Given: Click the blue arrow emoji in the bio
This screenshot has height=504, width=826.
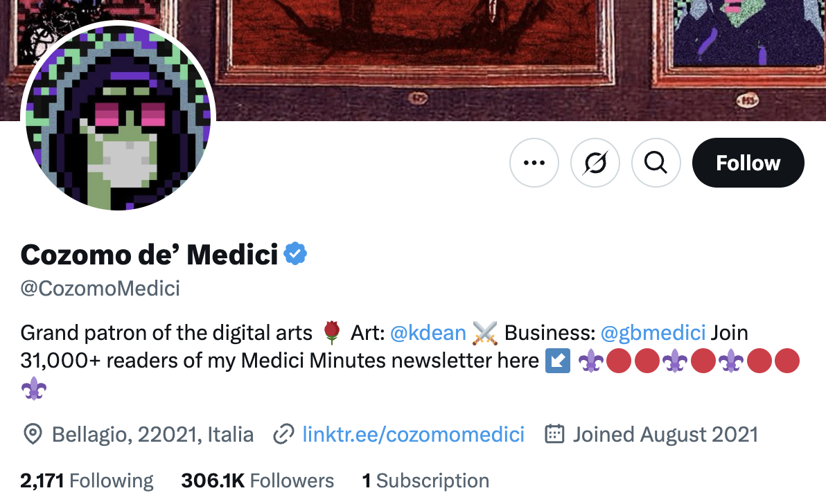Looking at the screenshot, I should click(557, 361).
